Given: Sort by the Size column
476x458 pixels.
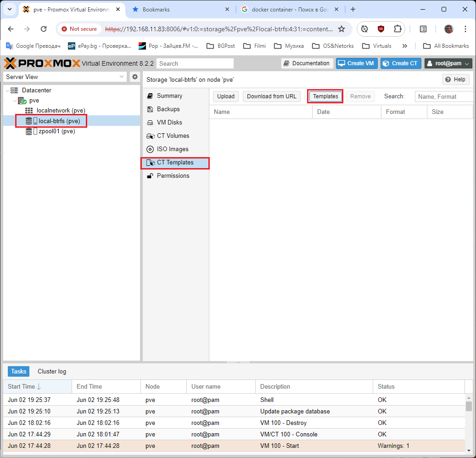Looking at the screenshot, I should coord(450,112).
